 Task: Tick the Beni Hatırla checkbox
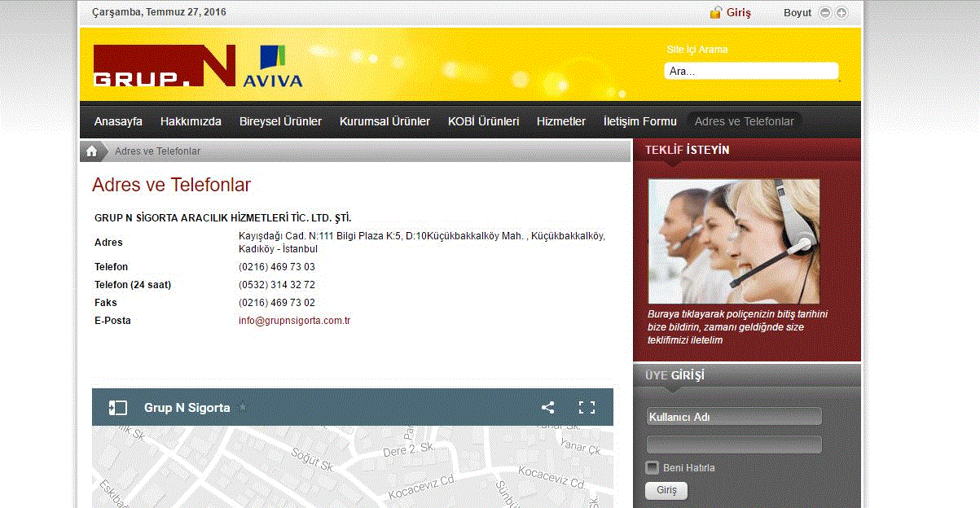pos(652,467)
